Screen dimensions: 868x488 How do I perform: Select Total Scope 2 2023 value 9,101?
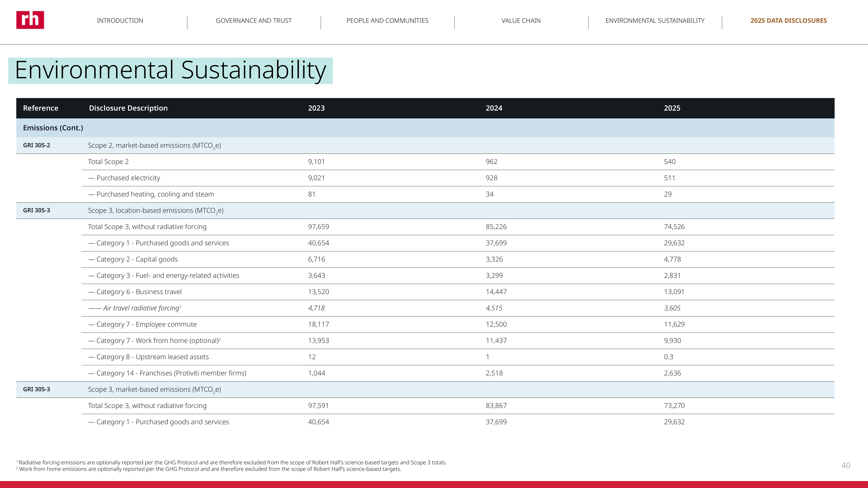(x=316, y=162)
